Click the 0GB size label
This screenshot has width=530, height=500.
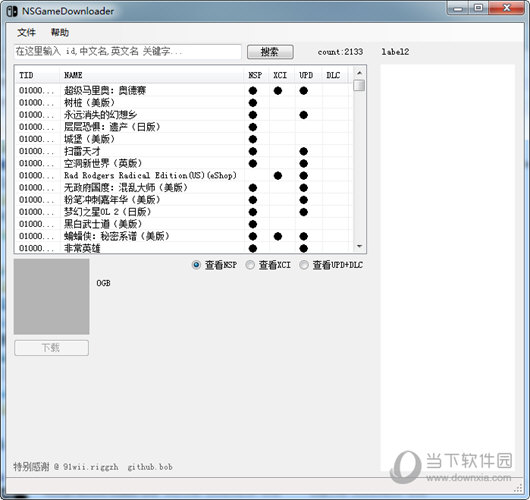pyautogui.click(x=103, y=283)
